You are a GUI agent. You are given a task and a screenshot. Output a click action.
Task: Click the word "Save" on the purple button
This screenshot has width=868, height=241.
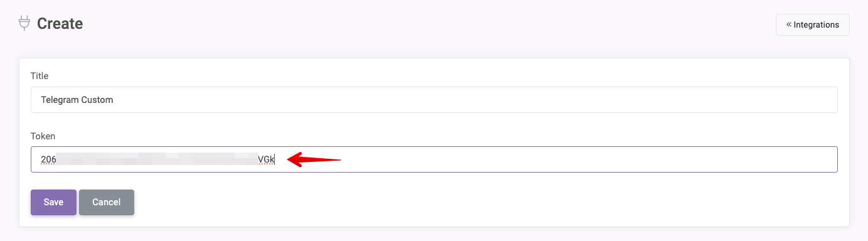tap(53, 202)
